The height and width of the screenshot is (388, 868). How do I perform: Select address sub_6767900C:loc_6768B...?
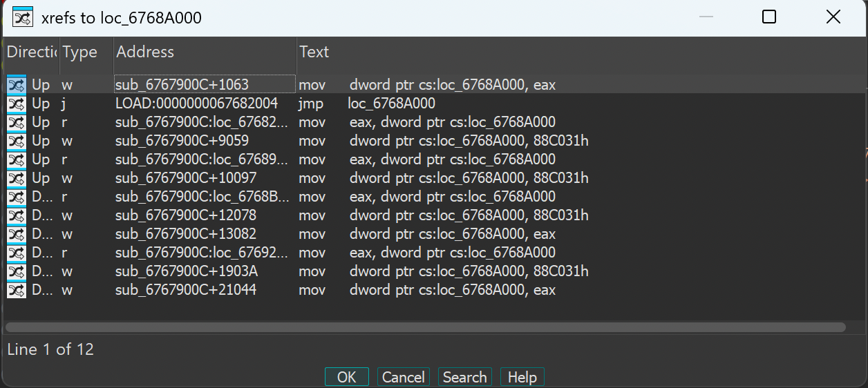coord(202,197)
